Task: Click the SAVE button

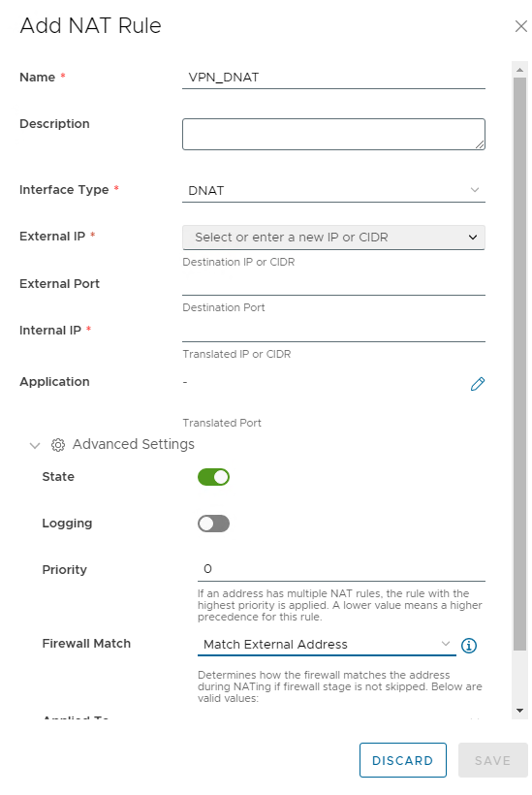Action: [493, 760]
